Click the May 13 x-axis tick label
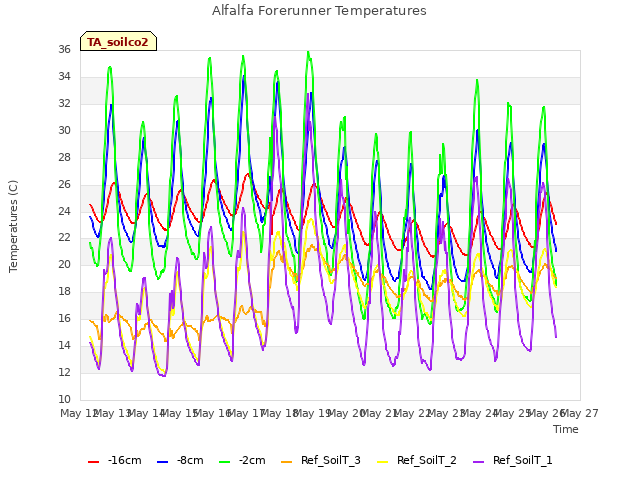Viewport: 640px width, 480px height. click(x=113, y=413)
